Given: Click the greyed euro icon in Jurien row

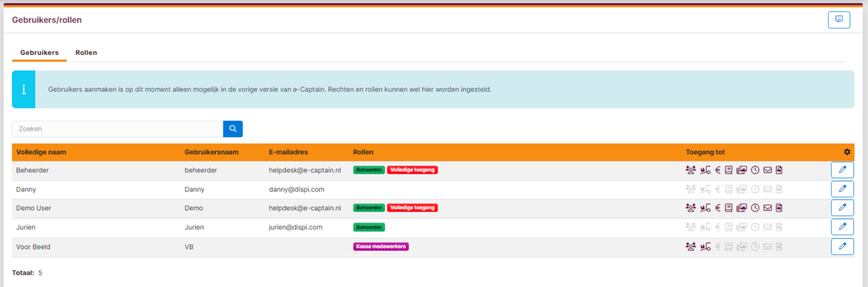Looking at the screenshot, I should [718, 227].
